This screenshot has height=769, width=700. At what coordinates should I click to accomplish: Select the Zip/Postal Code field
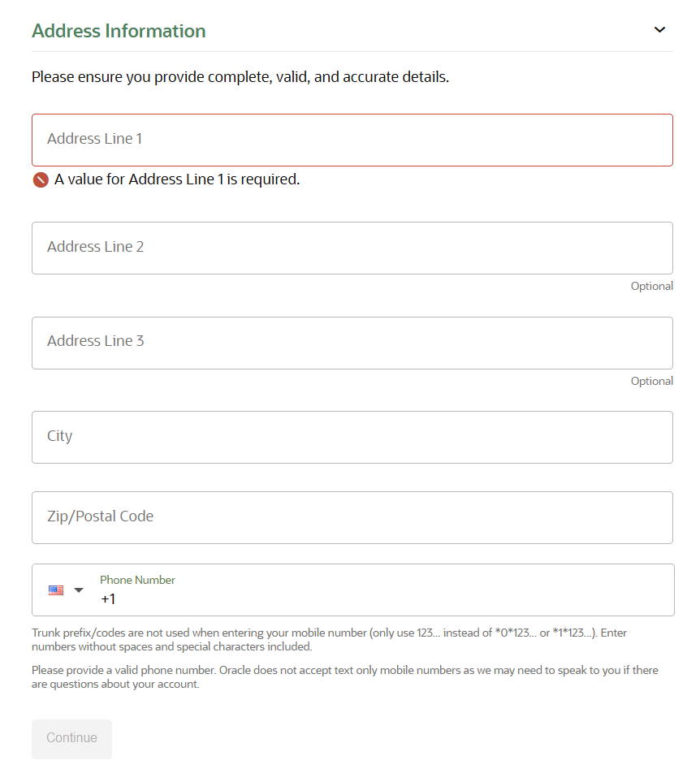pos(352,517)
